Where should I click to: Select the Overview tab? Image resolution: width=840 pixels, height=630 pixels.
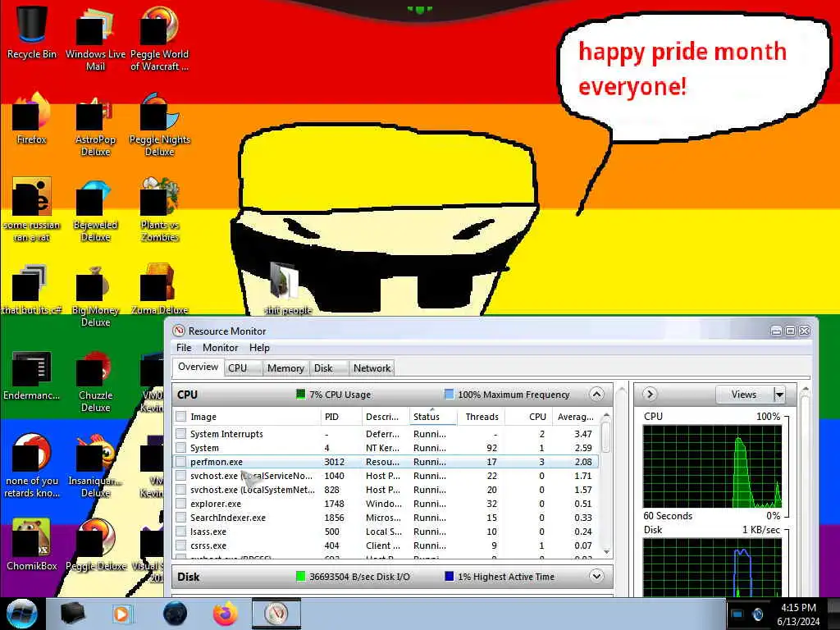tap(198, 367)
